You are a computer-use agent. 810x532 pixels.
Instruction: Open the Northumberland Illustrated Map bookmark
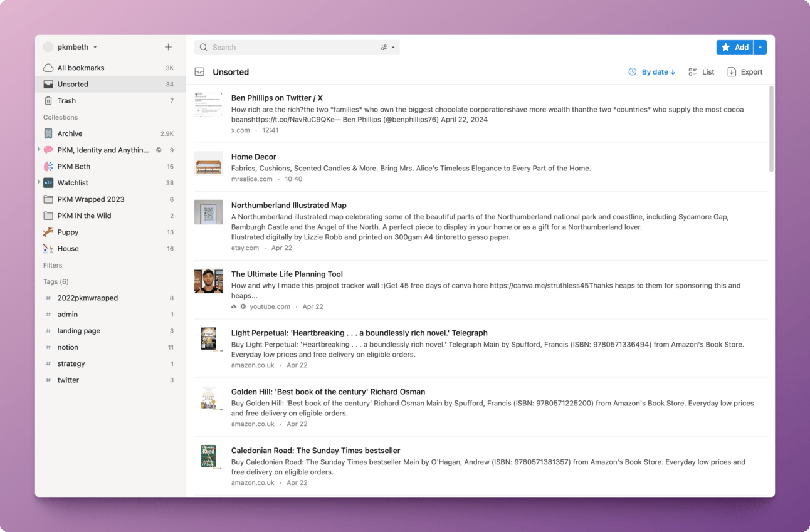tap(289, 206)
